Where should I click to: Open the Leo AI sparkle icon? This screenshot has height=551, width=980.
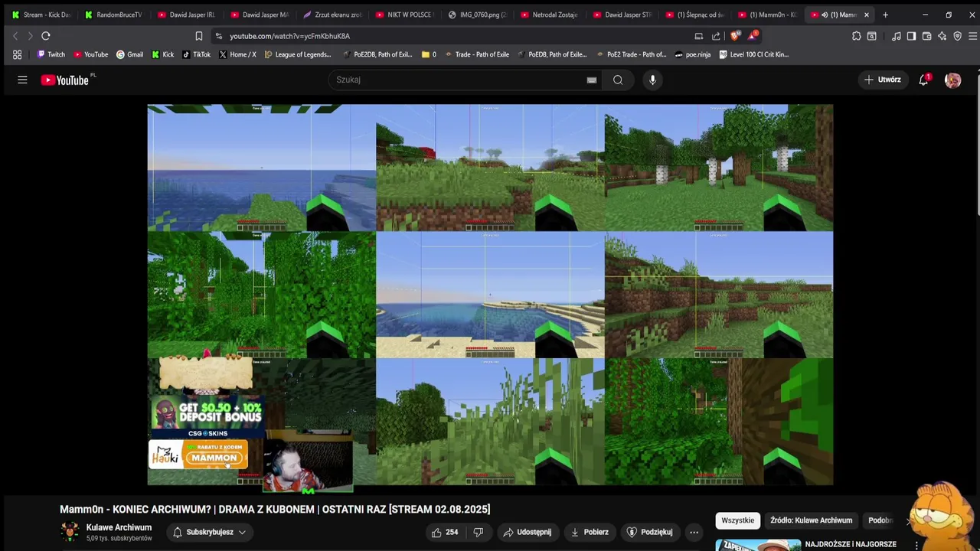click(x=942, y=36)
